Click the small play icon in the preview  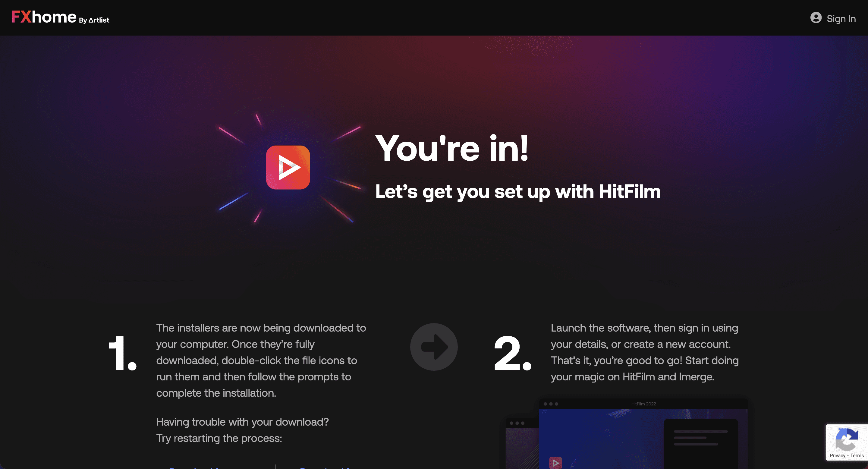(555, 463)
